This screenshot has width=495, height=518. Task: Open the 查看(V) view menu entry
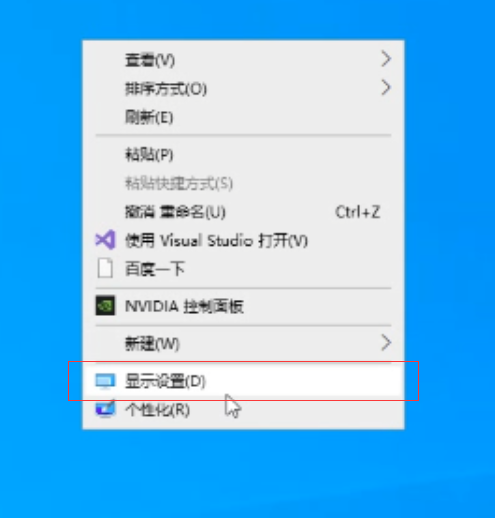click(243, 60)
